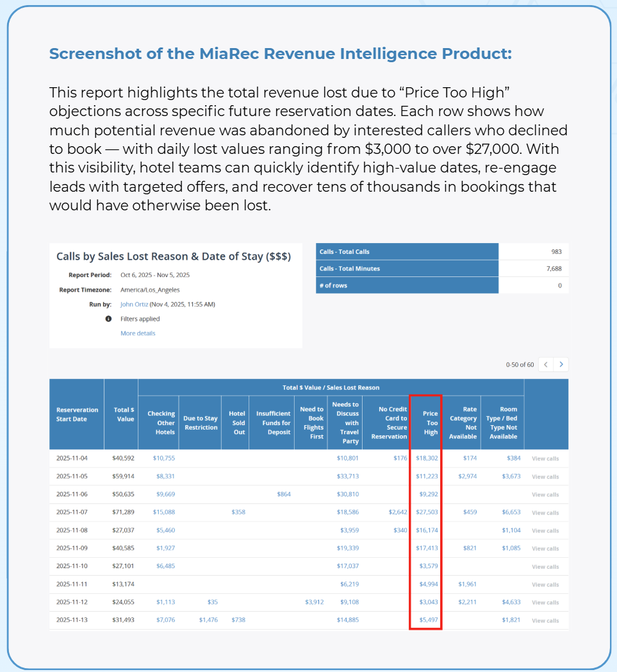
Task: Go to previous page of results
Action: [546, 364]
